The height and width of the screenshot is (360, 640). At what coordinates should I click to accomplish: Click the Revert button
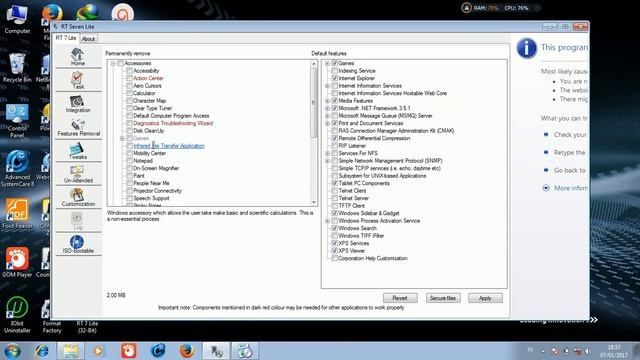400,298
